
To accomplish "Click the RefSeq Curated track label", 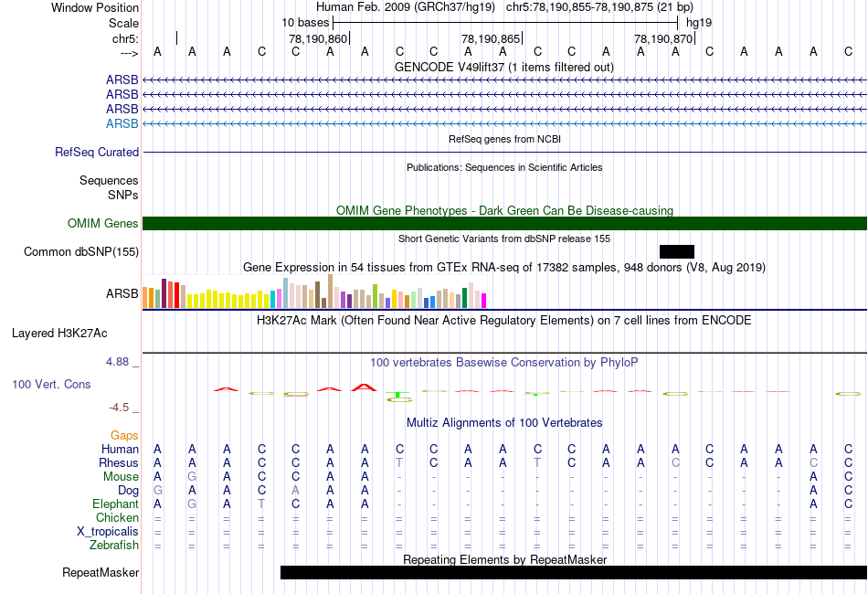I will pyautogui.click(x=97, y=153).
